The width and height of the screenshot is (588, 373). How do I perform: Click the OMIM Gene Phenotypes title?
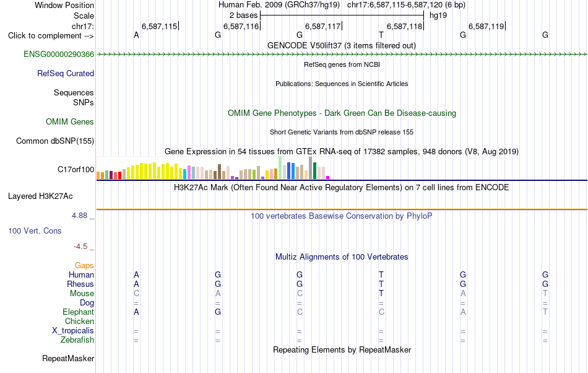pos(342,113)
